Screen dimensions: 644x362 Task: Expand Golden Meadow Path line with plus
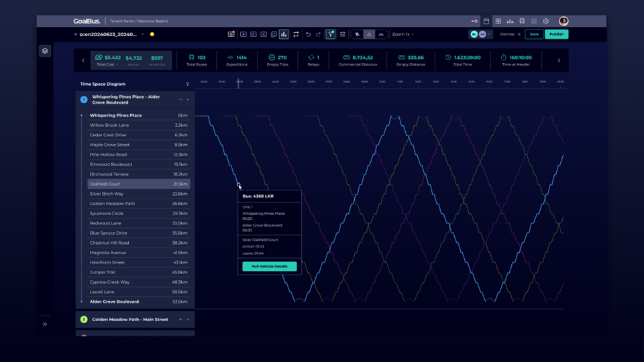(x=180, y=319)
